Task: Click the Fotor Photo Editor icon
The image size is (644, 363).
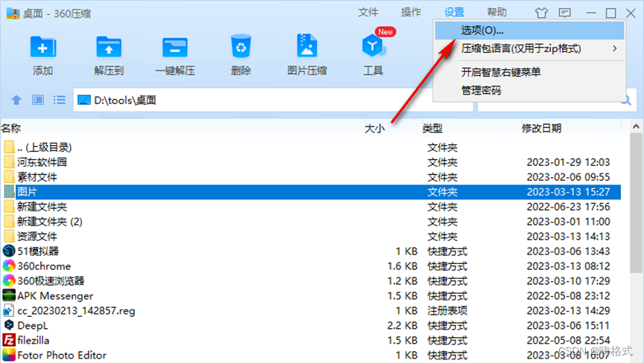Action: 9,355
